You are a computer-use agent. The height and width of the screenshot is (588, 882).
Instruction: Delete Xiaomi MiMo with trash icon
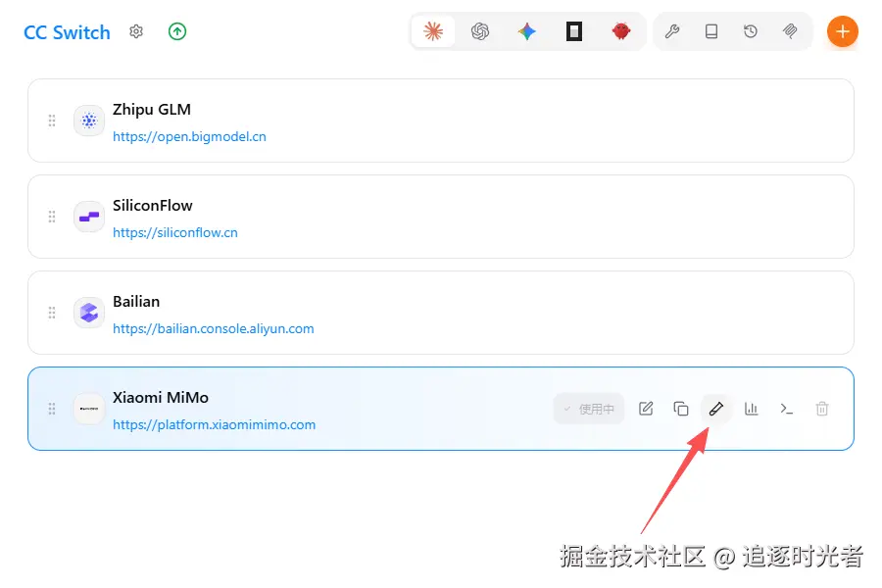point(822,409)
